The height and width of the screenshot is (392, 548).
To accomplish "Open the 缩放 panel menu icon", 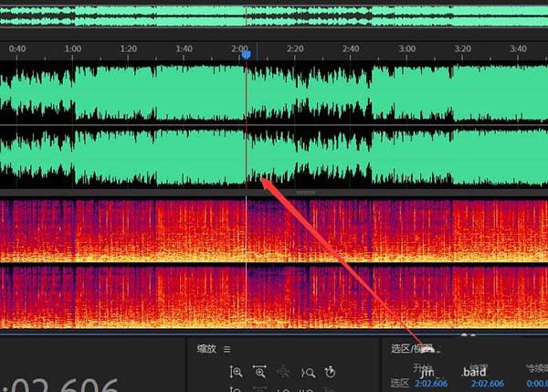I will coord(227,349).
